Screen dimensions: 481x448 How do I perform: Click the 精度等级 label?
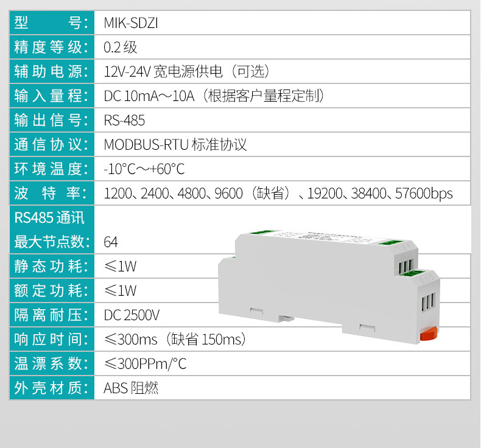tap(51, 47)
